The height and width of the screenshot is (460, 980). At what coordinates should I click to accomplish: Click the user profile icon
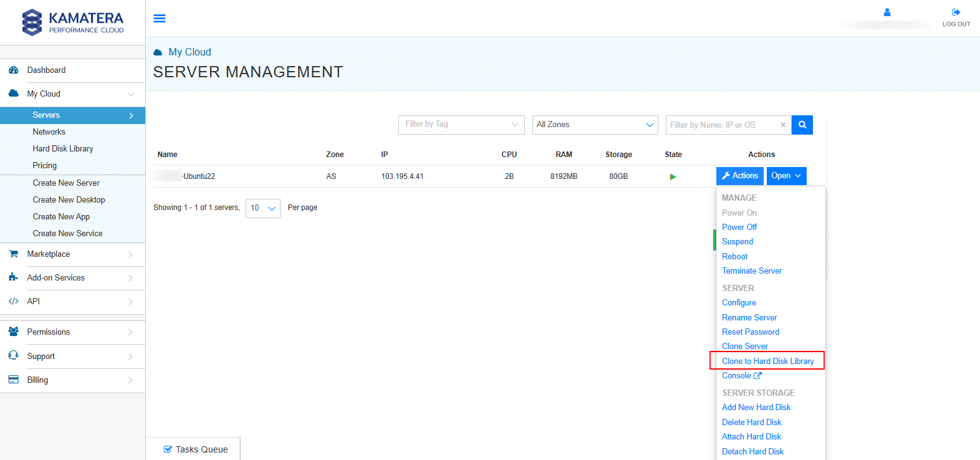click(x=886, y=12)
